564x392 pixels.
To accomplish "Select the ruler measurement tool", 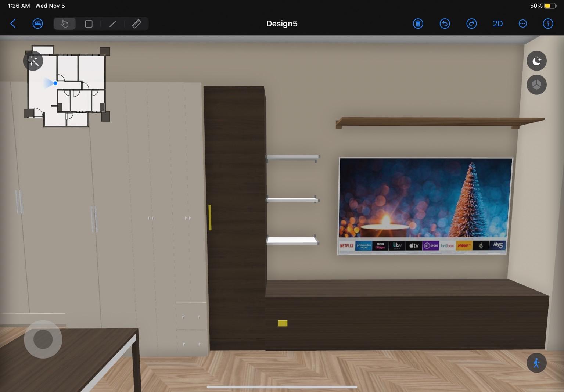I will 136,24.
